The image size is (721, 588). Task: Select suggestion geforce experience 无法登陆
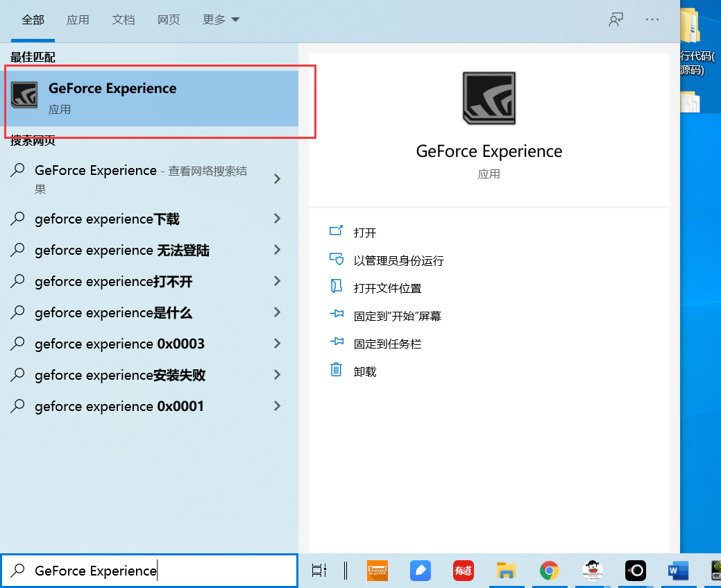pos(122,251)
